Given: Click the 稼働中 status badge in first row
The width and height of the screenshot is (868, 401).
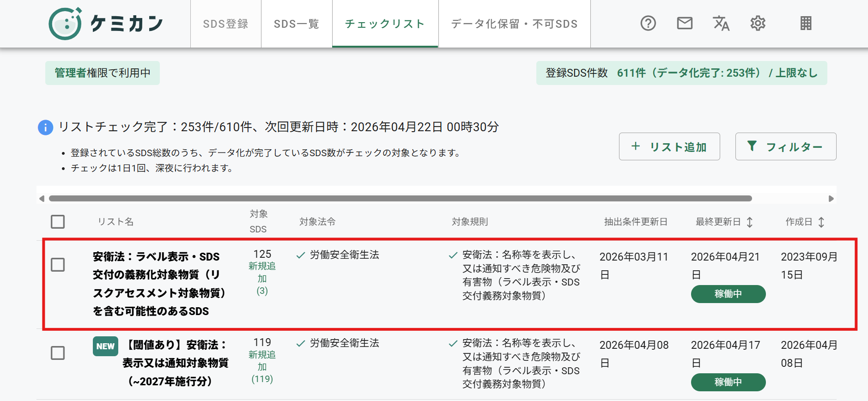Looking at the screenshot, I should pos(728,294).
